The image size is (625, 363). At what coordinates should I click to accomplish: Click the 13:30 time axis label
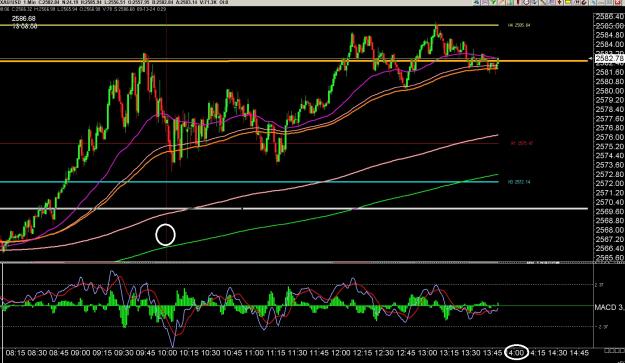click(471, 353)
